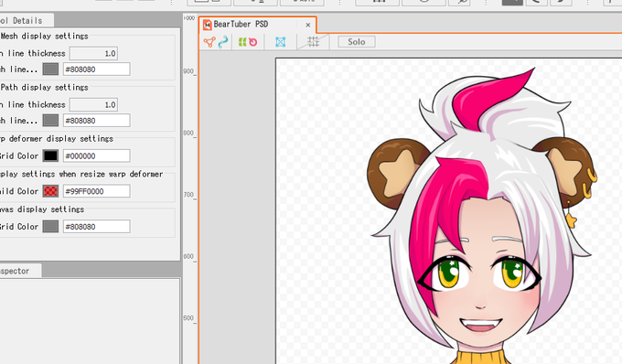
Task: Open the canvas display Grid Color swatch
Action: click(50, 227)
